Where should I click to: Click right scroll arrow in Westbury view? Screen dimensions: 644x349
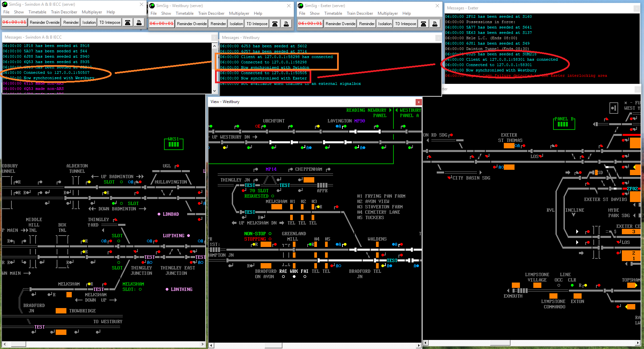click(x=419, y=345)
